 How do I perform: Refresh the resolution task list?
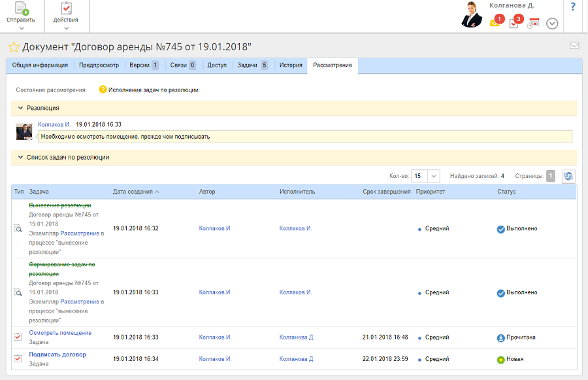(568, 176)
